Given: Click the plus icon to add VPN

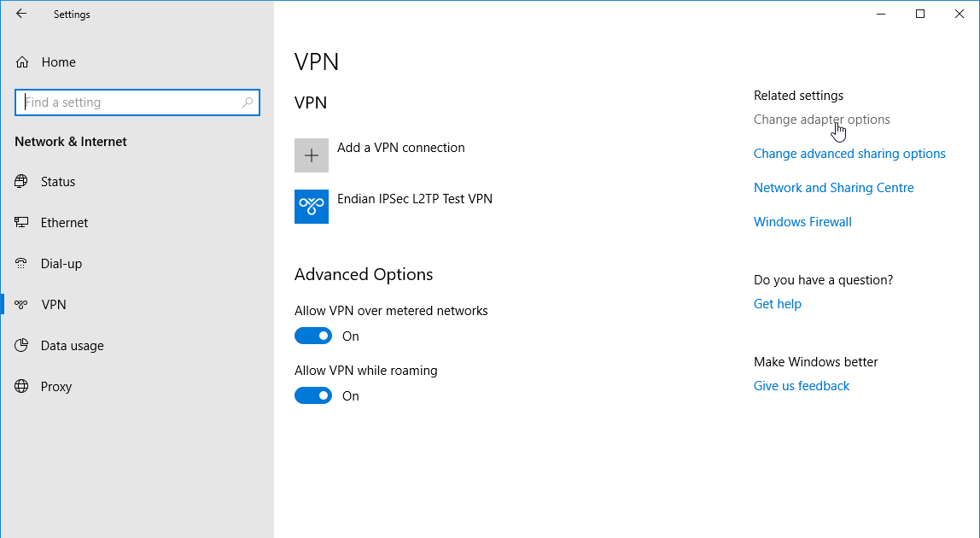Looking at the screenshot, I should [x=312, y=155].
